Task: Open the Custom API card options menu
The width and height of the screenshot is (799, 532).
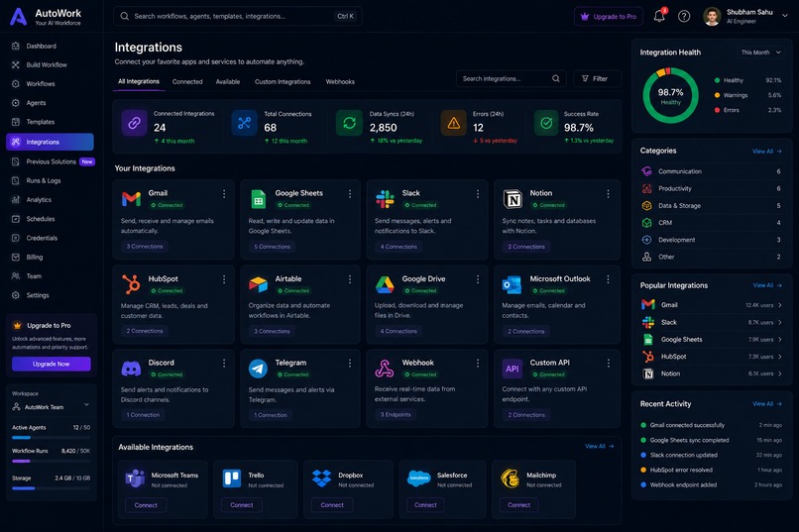Action: tap(609, 363)
